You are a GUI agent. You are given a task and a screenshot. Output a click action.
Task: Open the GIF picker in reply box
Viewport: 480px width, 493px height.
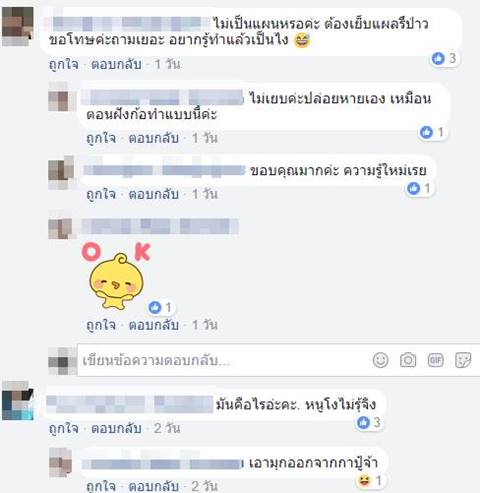point(436,360)
